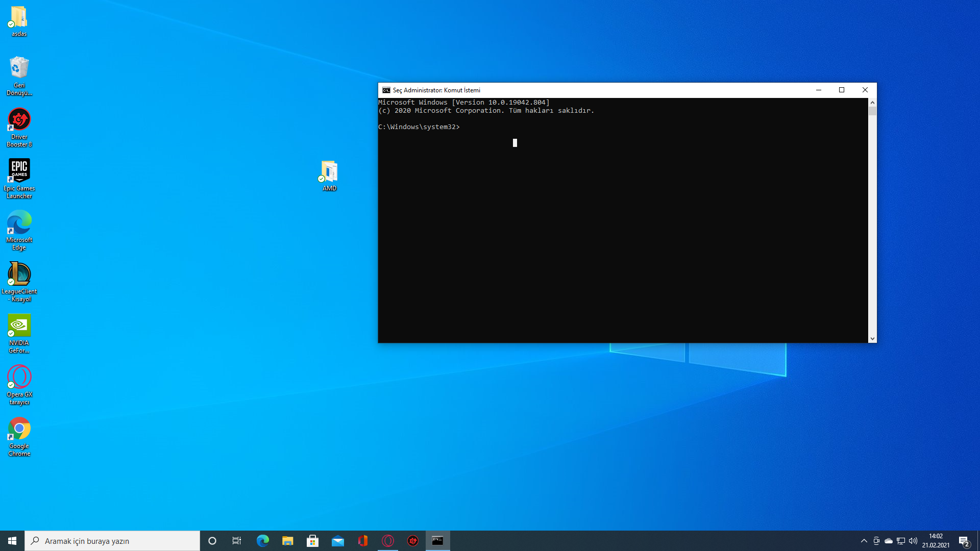Click Show Desktop sliver at taskbar end
This screenshot has height=551, width=980.
(978, 541)
